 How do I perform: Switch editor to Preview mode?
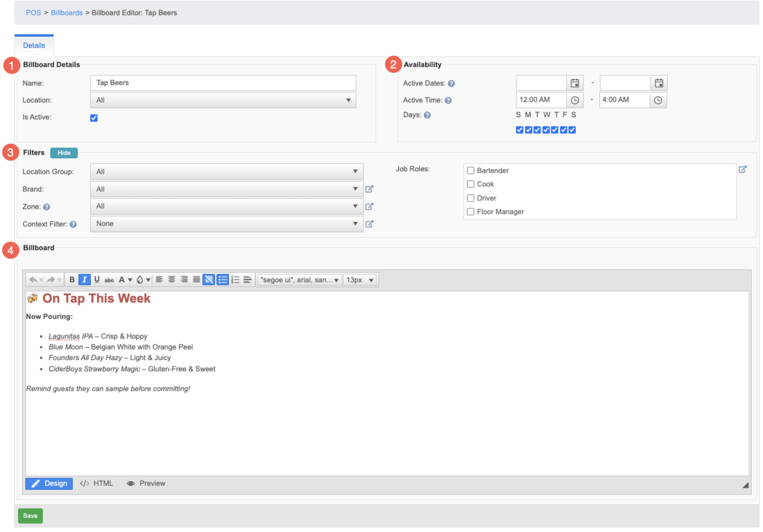pyautogui.click(x=146, y=484)
